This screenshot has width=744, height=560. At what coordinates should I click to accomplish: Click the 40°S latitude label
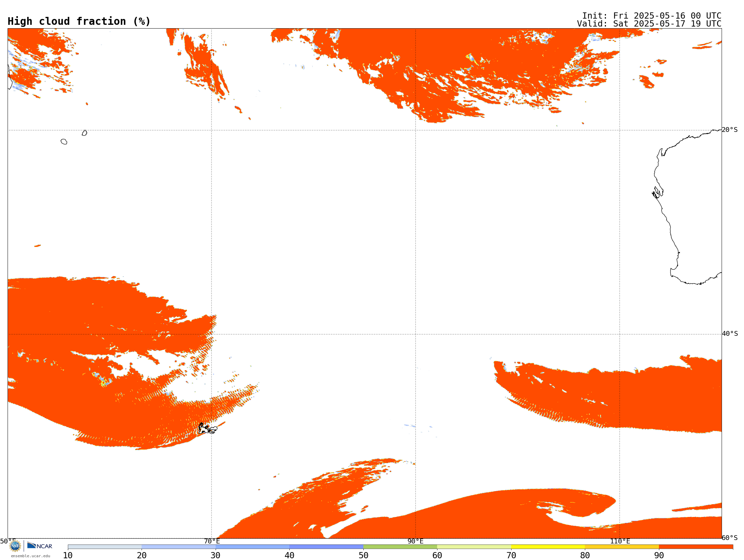click(x=730, y=334)
